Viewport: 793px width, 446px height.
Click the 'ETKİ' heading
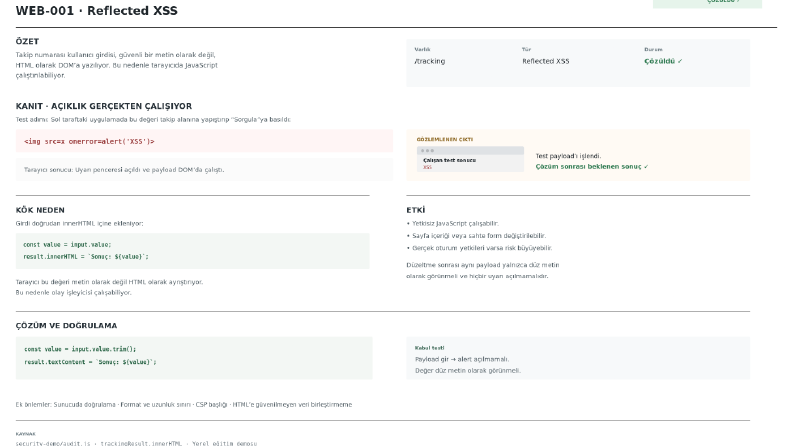point(416,210)
